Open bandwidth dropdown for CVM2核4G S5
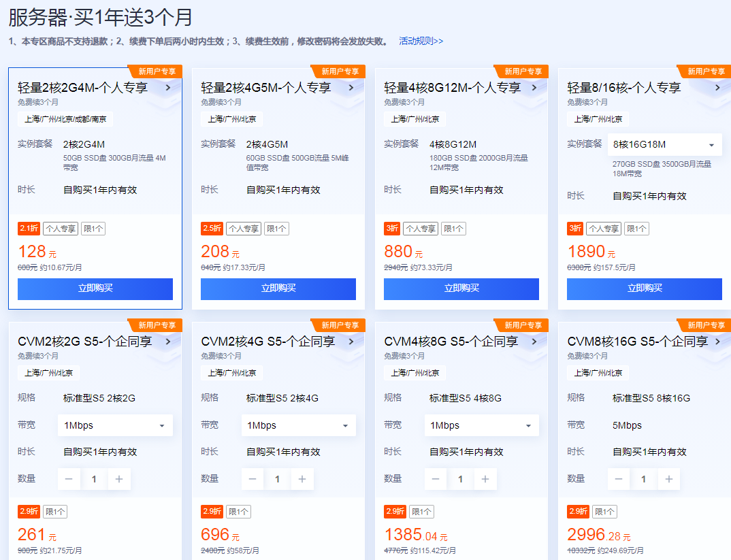The width and height of the screenshot is (731, 560). [x=298, y=425]
